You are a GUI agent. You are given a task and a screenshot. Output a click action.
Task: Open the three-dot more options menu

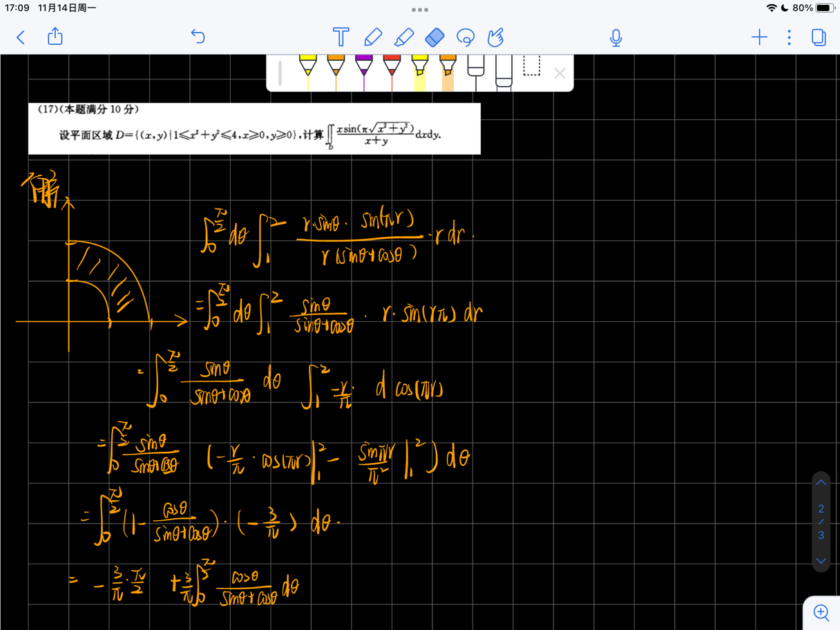(x=790, y=37)
